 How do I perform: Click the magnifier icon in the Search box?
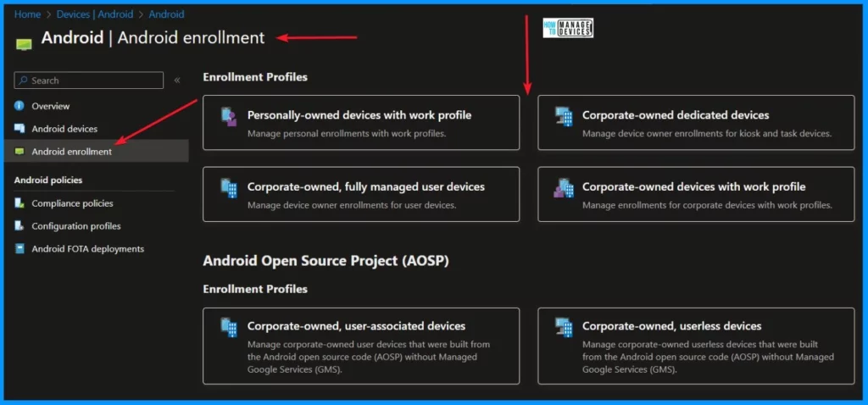pyautogui.click(x=23, y=80)
